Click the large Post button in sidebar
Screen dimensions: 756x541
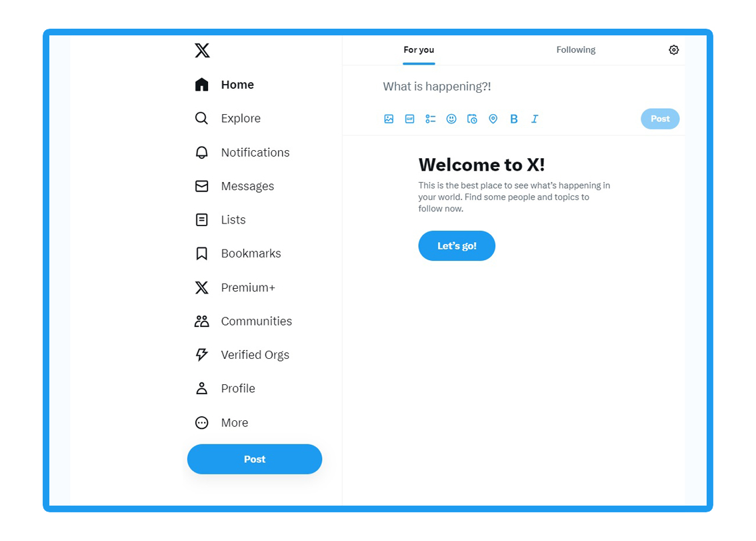click(255, 459)
